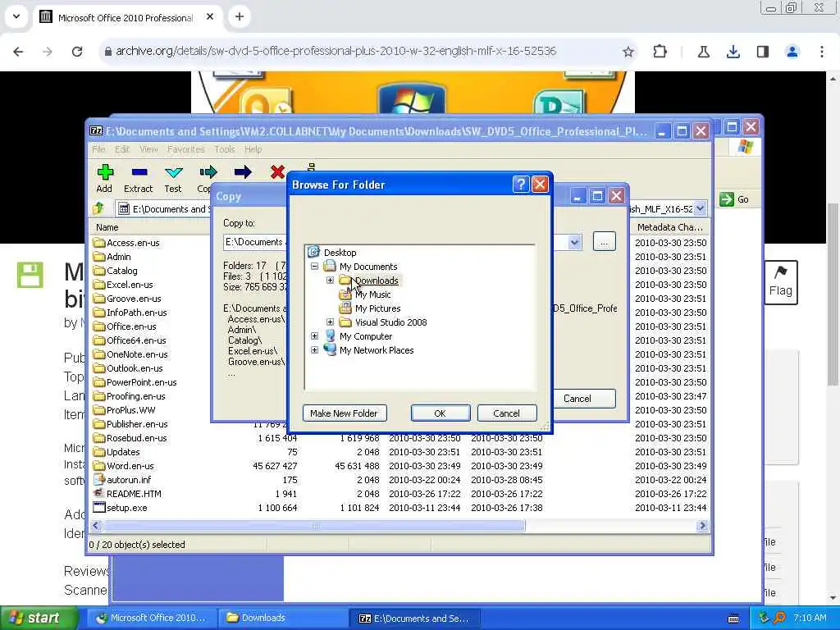Confirm with OK in Browse For Folder

click(441, 413)
